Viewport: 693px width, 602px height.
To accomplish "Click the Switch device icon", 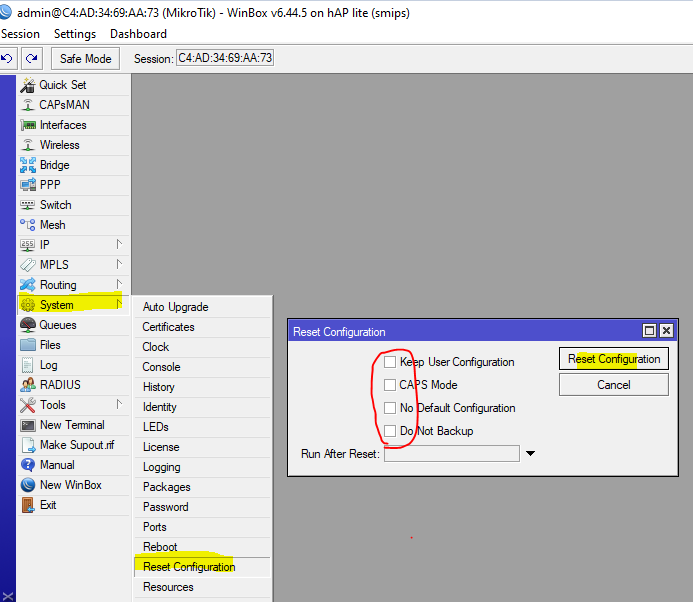I will [27, 205].
